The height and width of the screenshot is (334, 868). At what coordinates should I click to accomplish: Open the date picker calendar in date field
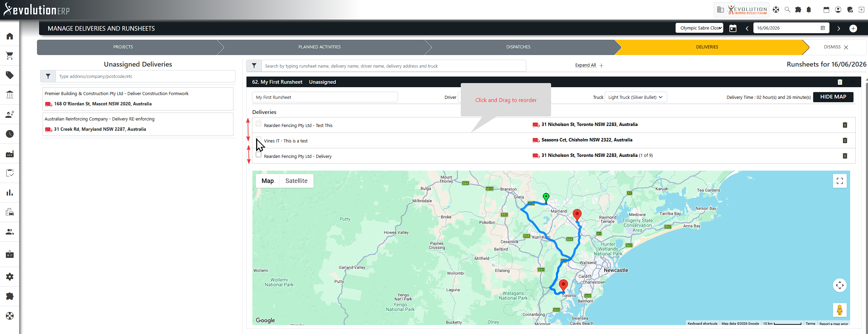click(823, 28)
